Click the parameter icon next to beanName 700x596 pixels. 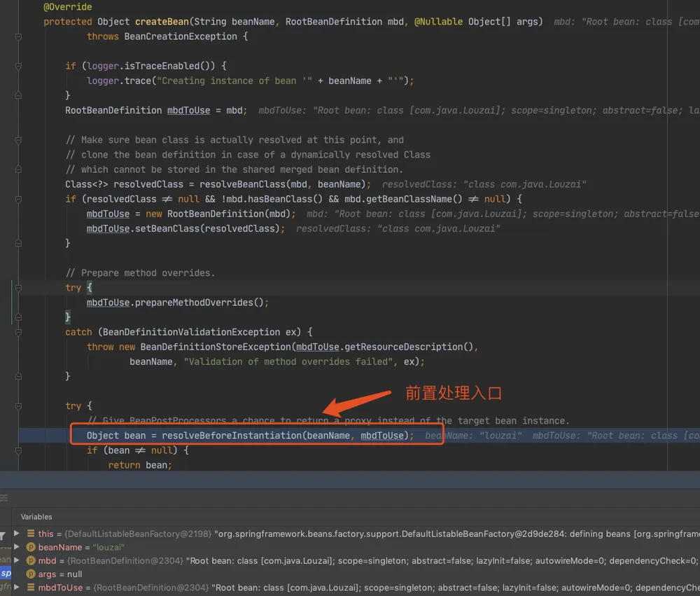click(x=31, y=547)
